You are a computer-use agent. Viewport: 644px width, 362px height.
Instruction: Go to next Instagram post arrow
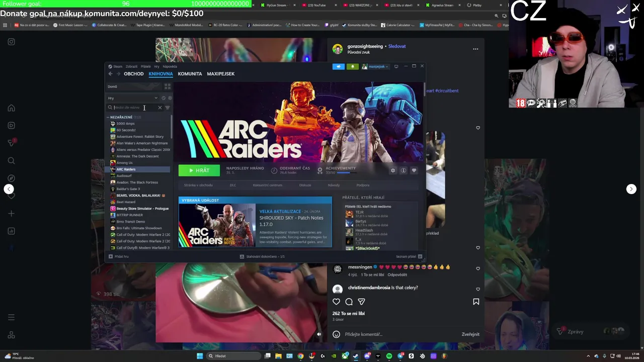pos(631,189)
